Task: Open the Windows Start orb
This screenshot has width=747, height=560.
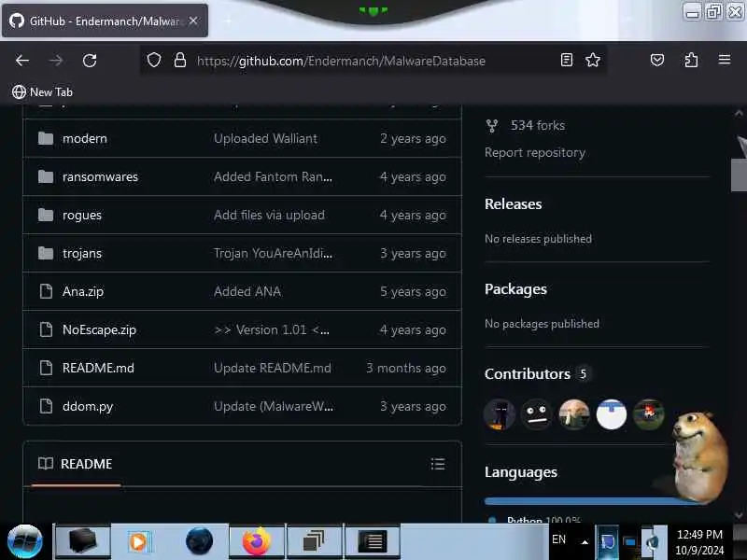Action: pyautogui.click(x=25, y=541)
